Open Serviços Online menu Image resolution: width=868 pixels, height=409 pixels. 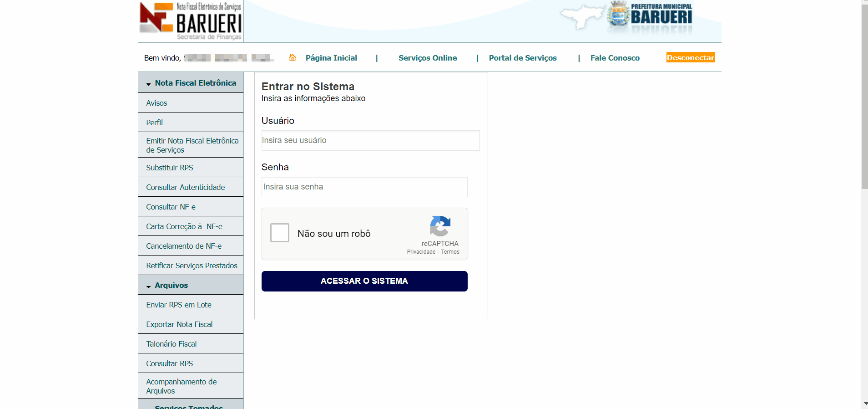point(428,58)
